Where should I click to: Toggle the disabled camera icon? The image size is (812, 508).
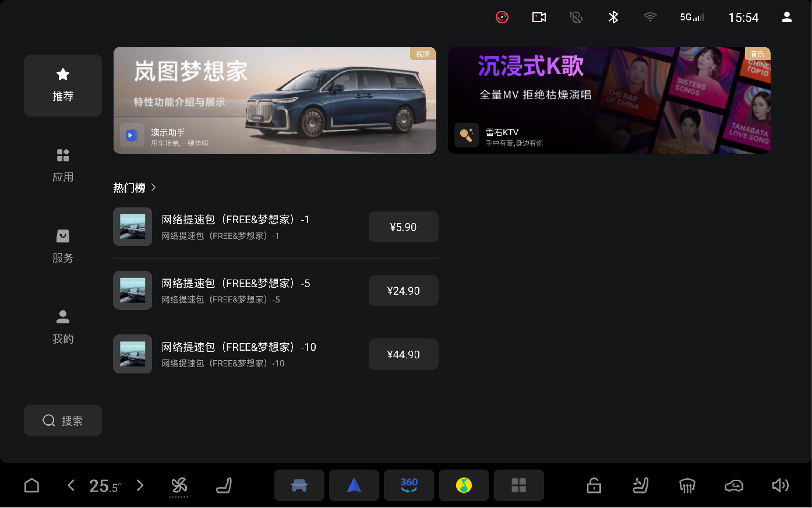coord(576,17)
